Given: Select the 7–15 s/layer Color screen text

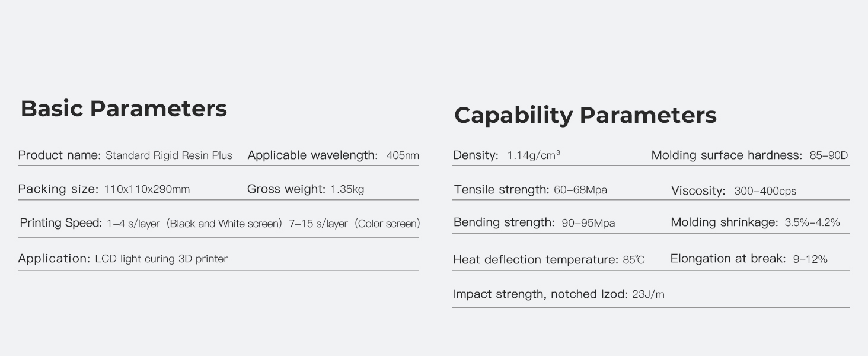Looking at the screenshot, I should tap(354, 224).
